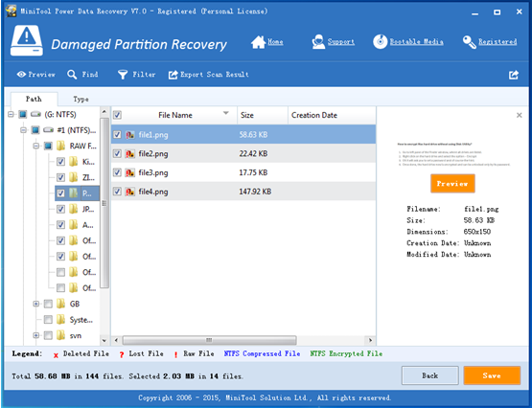Sort by the Size column header
Viewport: 532px width, 408px height.
263,115
